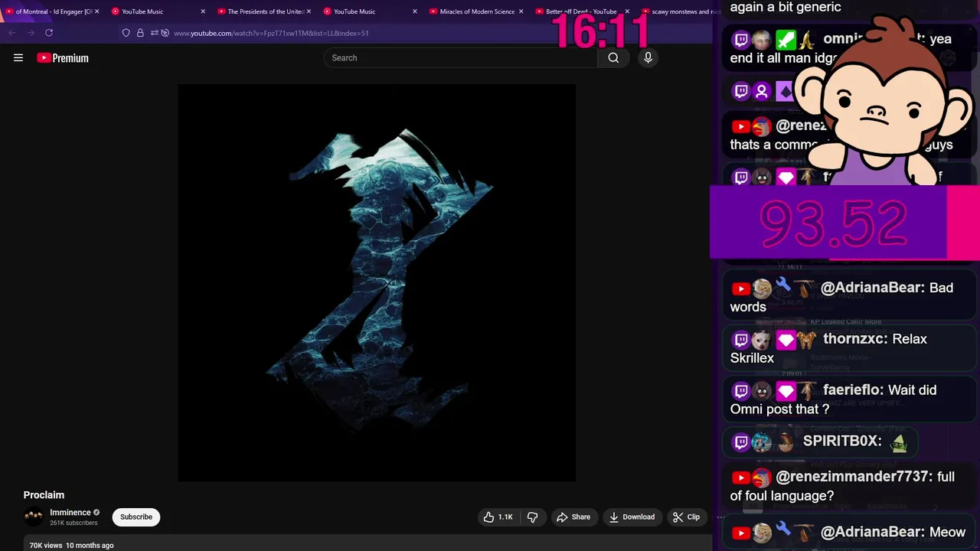
Task: Click '@renezimmander7737: full of foul language?' message
Action: click(850, 486)
